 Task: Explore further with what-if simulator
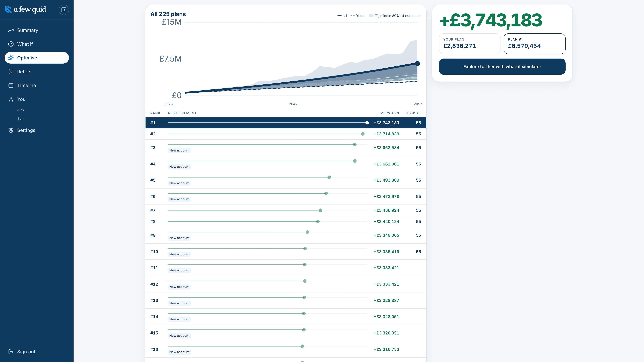tap(502, 67)
